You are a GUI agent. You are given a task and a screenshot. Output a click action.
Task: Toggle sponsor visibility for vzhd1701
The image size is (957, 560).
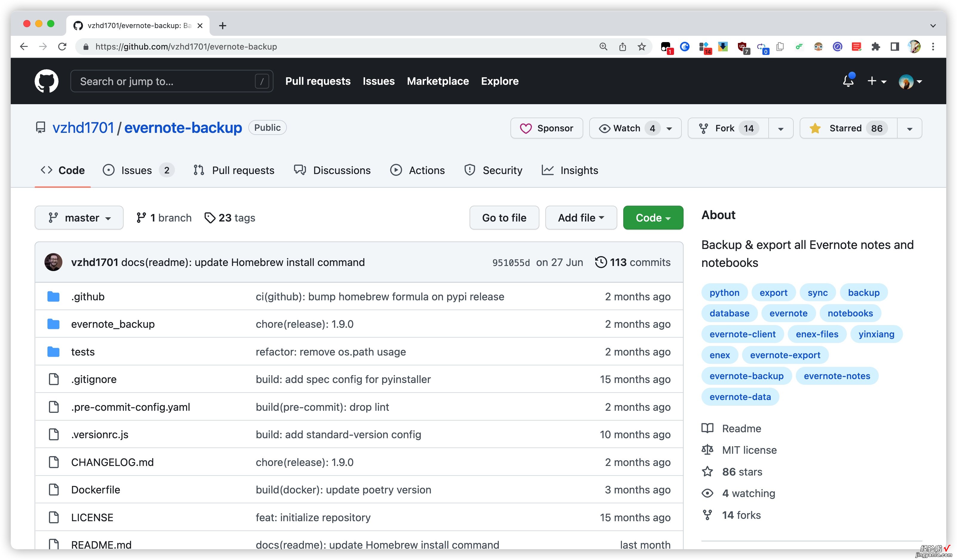[x=547, y=127]
